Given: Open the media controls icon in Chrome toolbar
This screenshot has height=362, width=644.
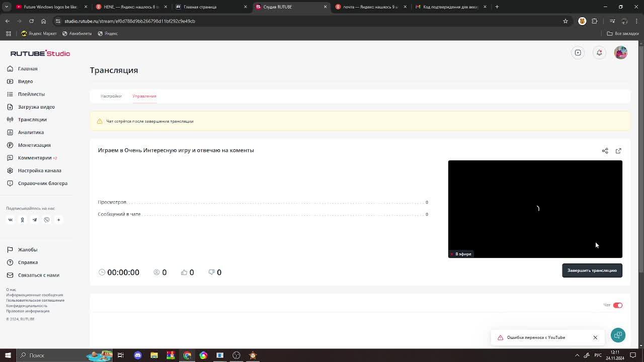Looking at the screenshot, I should (612, 21).
